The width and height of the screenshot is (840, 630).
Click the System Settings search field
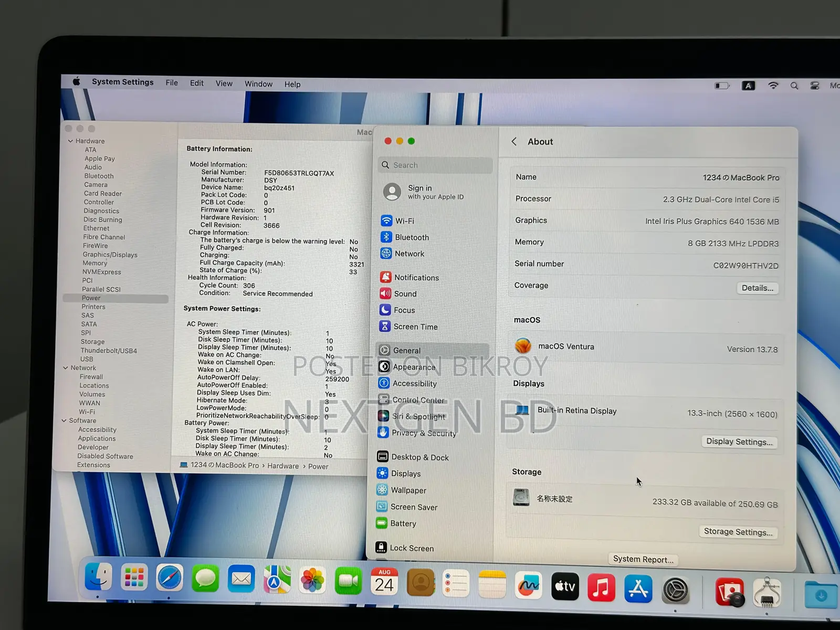coord(435,165)
